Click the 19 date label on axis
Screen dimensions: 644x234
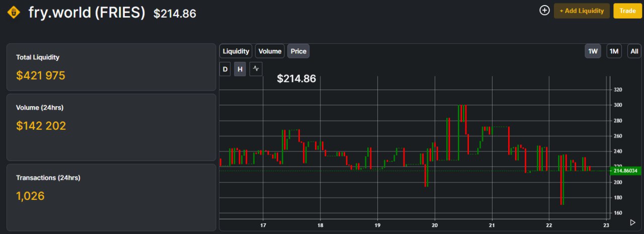(377, 225)
